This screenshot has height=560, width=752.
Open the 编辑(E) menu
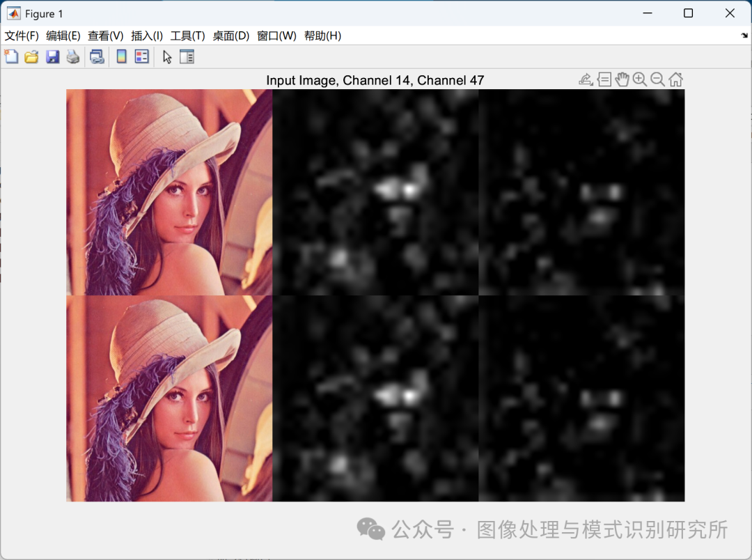tap(63, 36)
